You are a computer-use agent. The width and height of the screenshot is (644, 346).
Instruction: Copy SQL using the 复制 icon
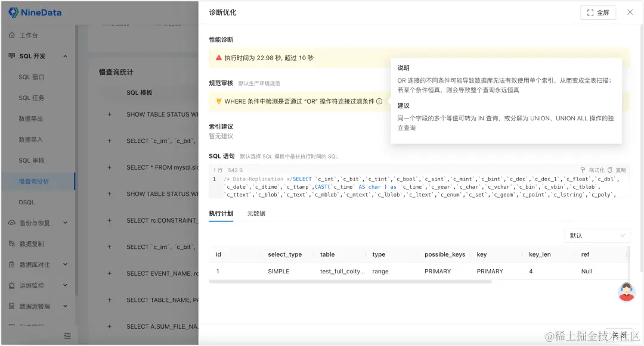[609, 170]
